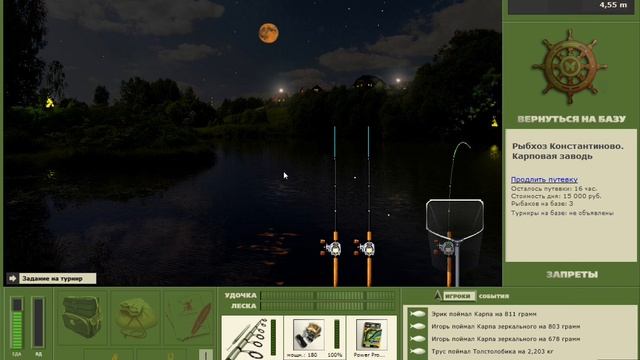Image resolution: width=640 pixels, height=360 pixels.
Task: Switch to the 'ИГРОКИ' tab
Action: coord(458,296)
